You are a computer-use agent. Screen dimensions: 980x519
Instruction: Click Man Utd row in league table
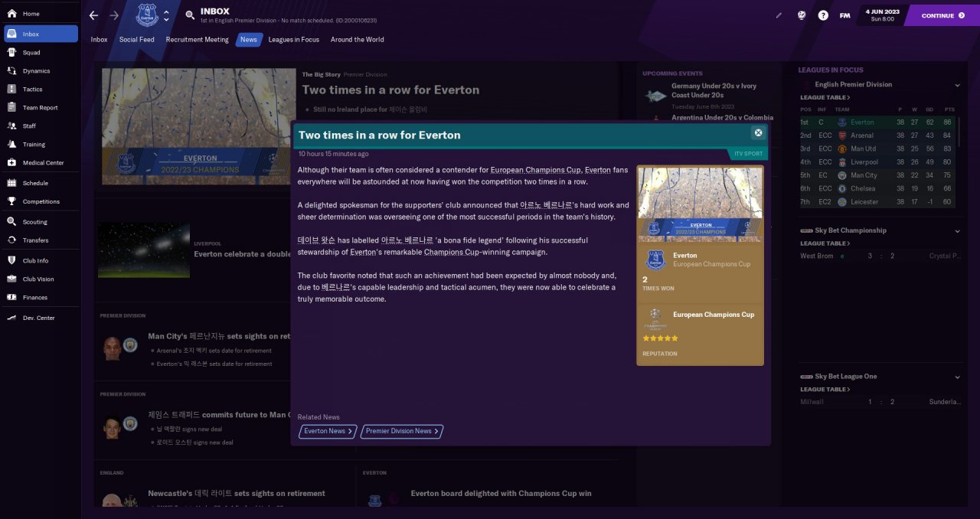[879, 149]
